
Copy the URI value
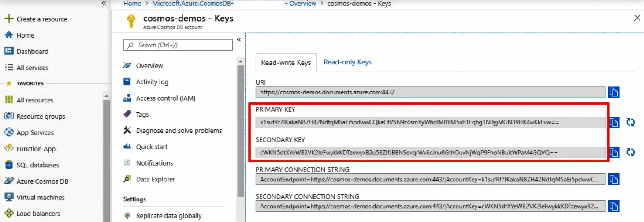(614, 92)
